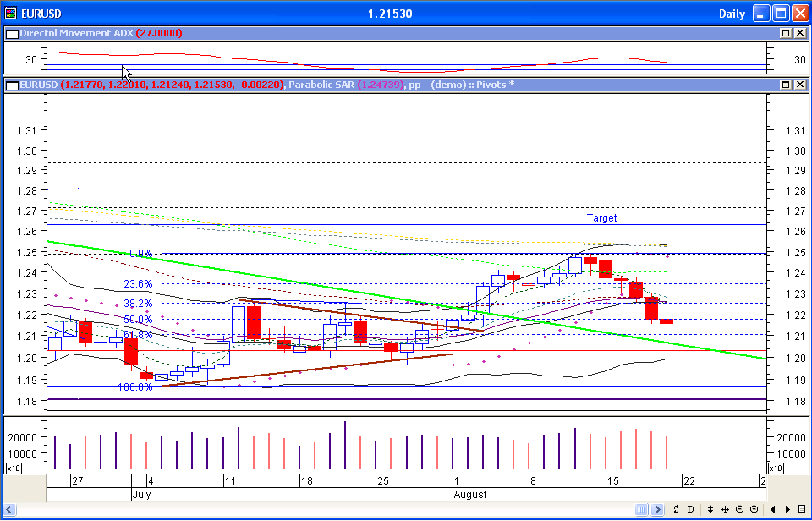The height and width of the screenshot is (521, 812).
Task: Zoom out using the minus magnifier icon
Action: (x=740, y=510)
